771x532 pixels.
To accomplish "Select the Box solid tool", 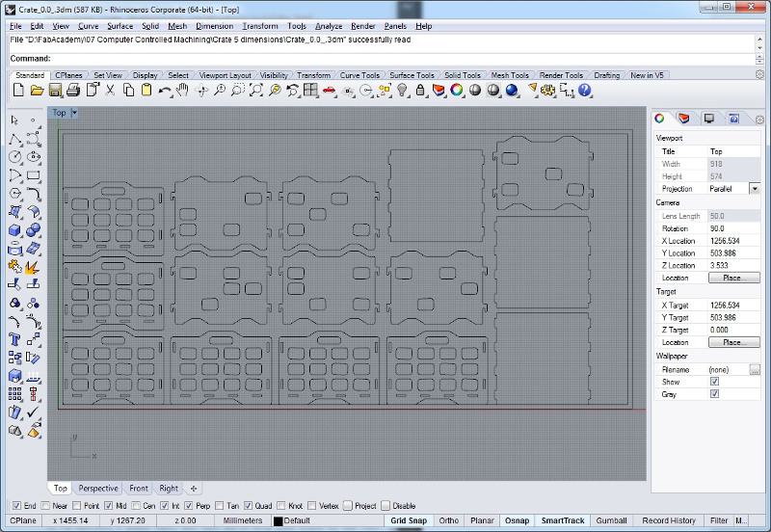I will (x=14, y=230).
